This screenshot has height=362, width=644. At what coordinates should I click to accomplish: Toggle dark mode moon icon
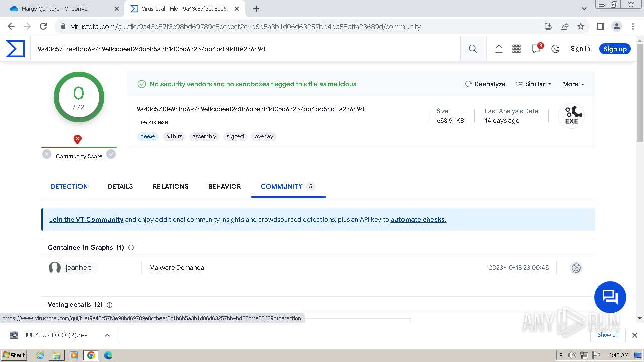556,49
